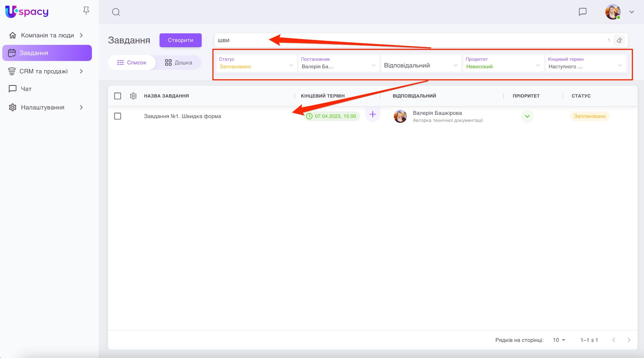Click Valeria Bashkirova's row avatar
Image resolution: width=644 pixels, height=358 pixels.
[x=400, y=116]
